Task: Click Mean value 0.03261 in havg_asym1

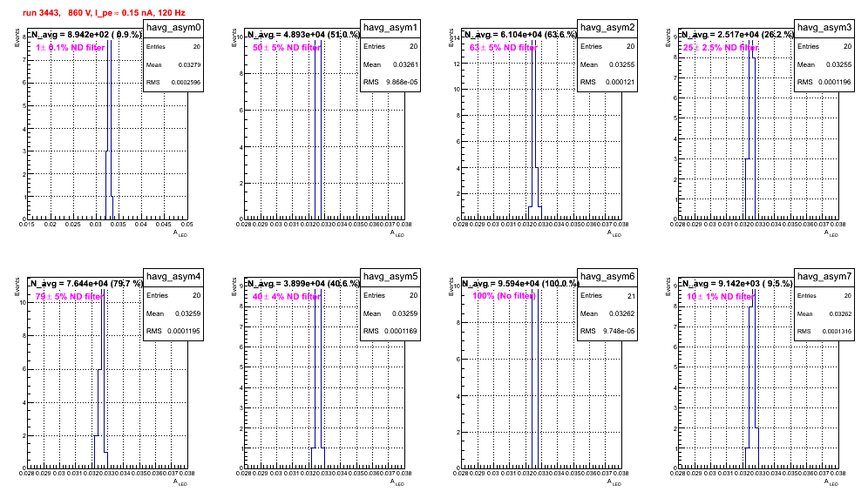Action: pyautogui.click(x=406, y=64)
